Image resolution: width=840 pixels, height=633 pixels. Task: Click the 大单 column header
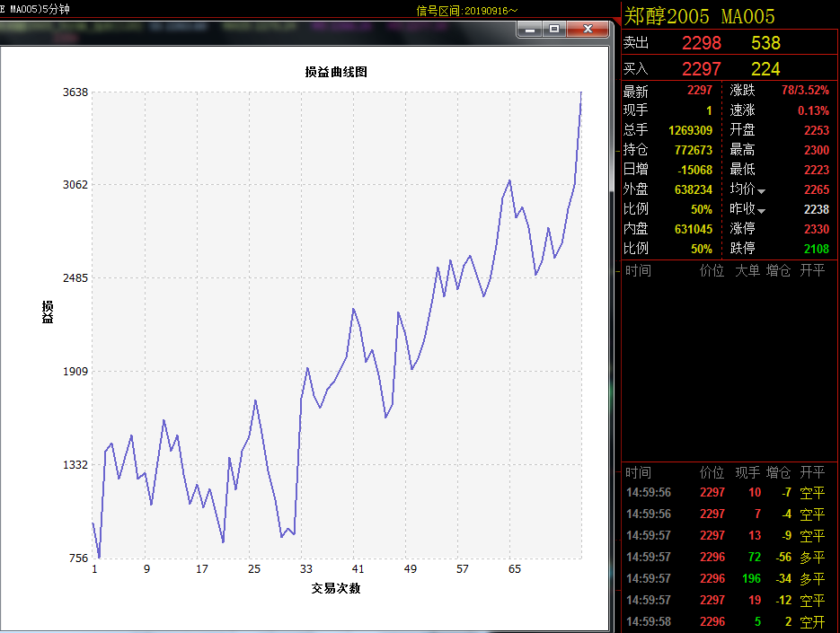[x=747, y=270]
